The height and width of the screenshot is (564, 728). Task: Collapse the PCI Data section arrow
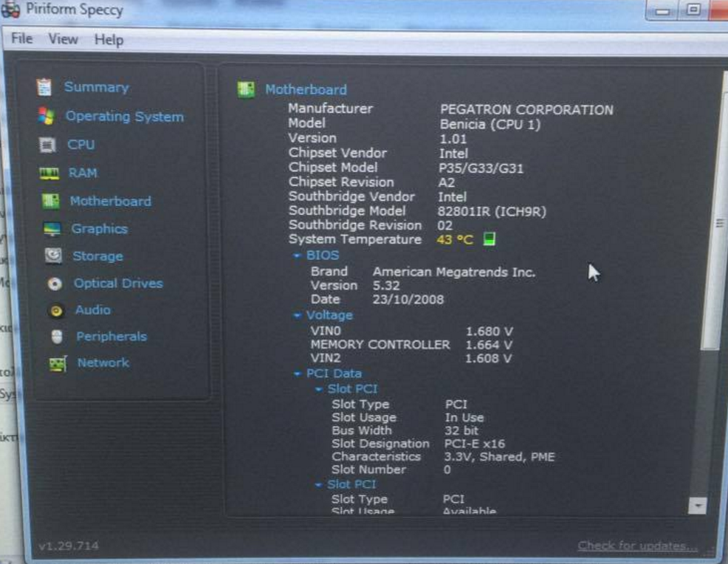pos(297,374)
